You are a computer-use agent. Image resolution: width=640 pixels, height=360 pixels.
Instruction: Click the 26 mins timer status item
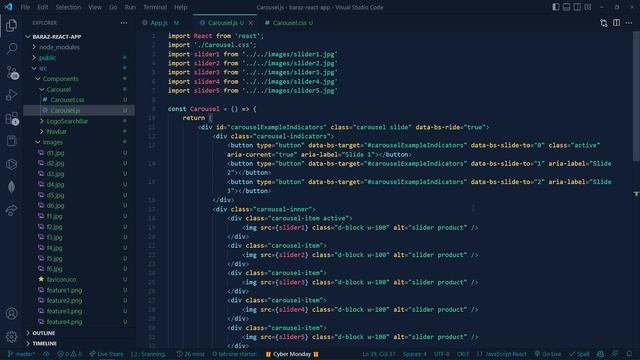191,354
